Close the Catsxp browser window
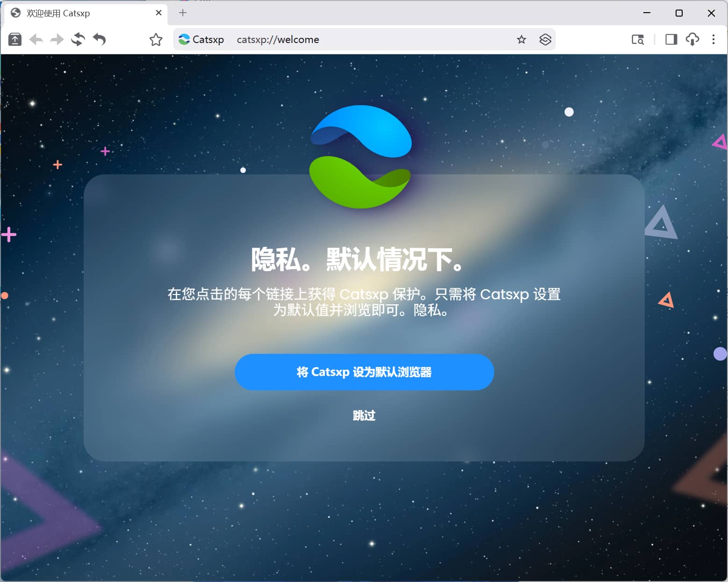This screenshot has width=728, height=582. coord(712,13)
